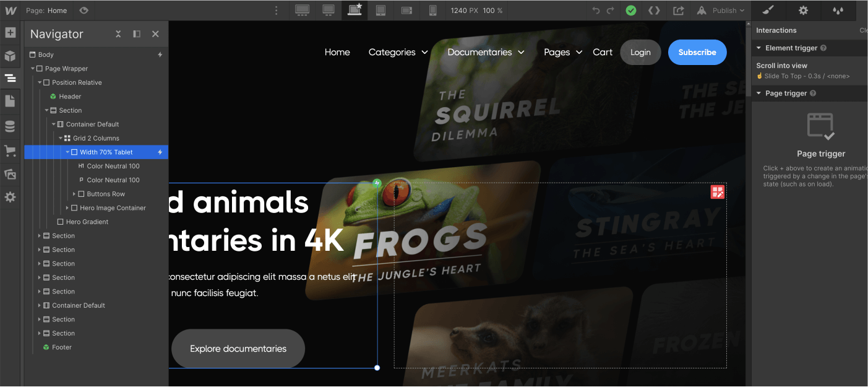
Task: Expand Buttons Row in the Navigator
Action: pyautogui.click(x=74, y=193)
